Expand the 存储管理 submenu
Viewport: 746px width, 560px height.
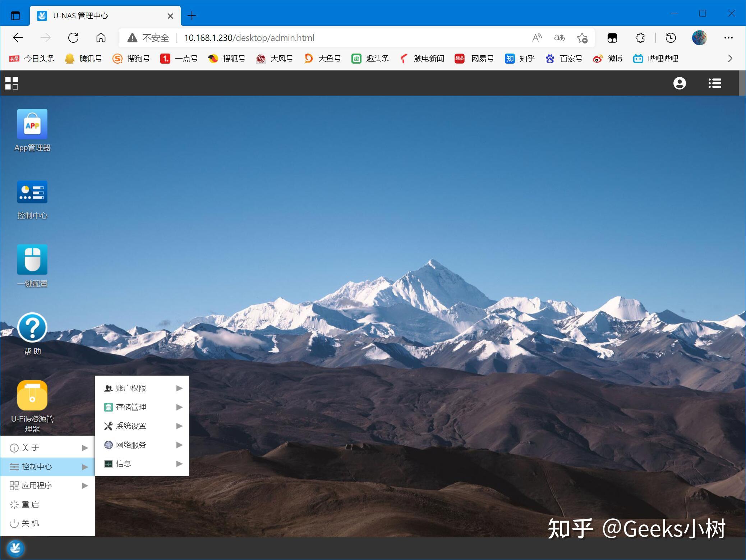point(142,407)
